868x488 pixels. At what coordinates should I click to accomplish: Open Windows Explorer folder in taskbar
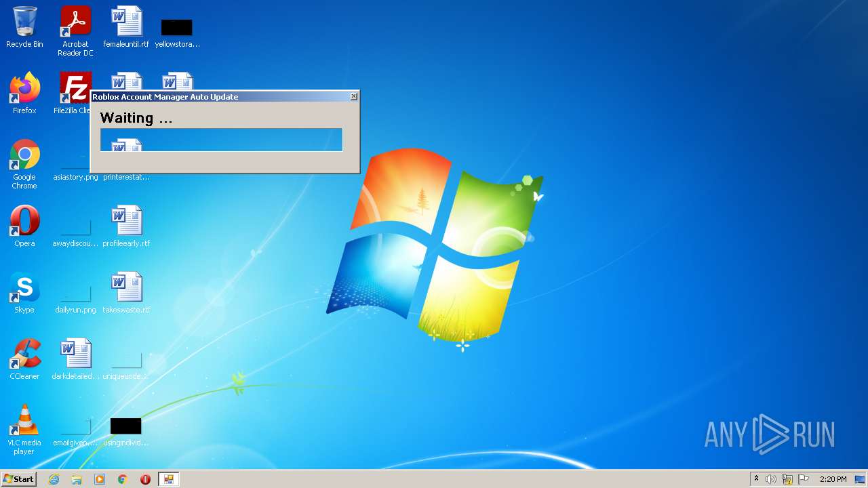77,479
